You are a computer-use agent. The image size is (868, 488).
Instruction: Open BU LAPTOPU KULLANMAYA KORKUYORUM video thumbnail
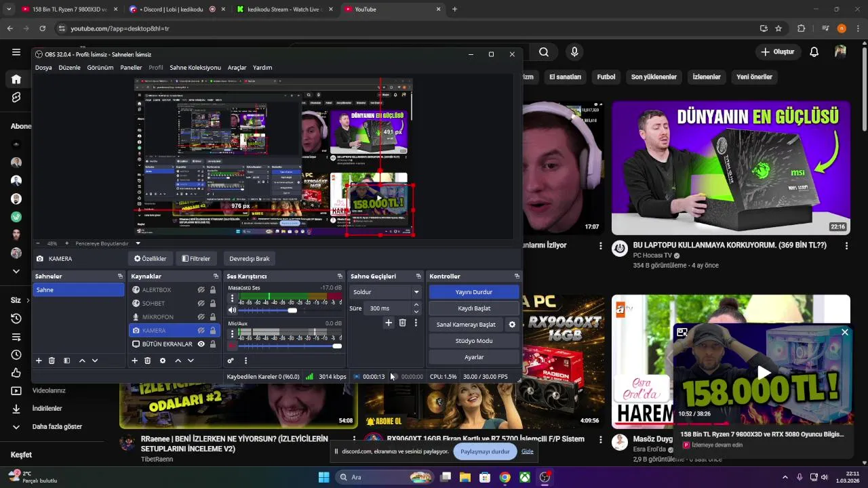tap(730, 168)
